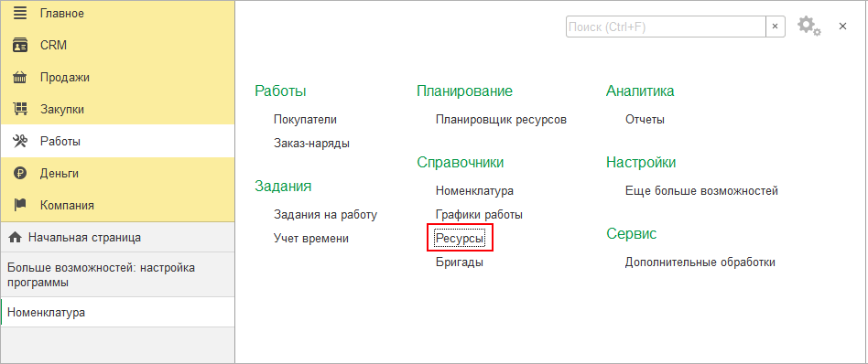Click the wrench tools icon for Работы
This screenshot has height=364, width=868.
coord(20,141)
